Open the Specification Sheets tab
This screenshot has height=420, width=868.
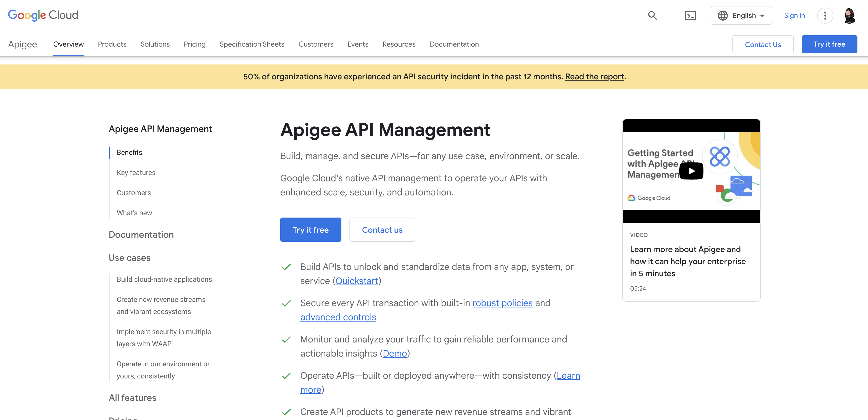[252, 44]
